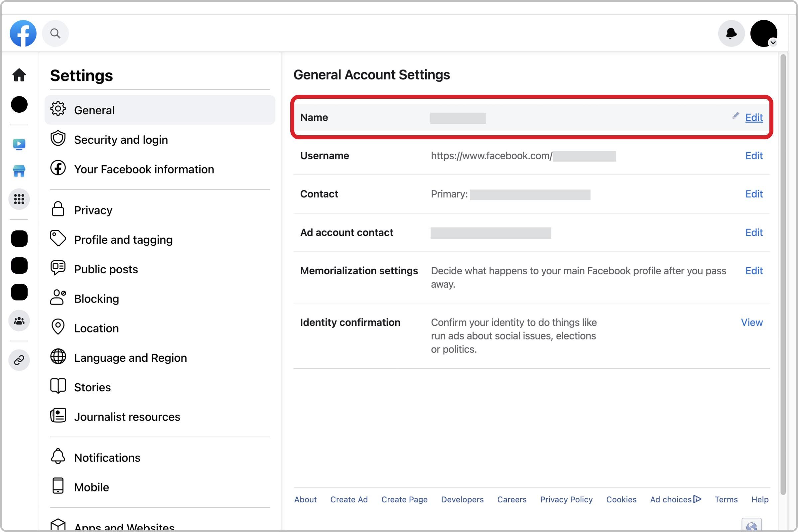The image size is (798, 532).
Task: Open the Watch video icon
Action: [x=19, y=144]
